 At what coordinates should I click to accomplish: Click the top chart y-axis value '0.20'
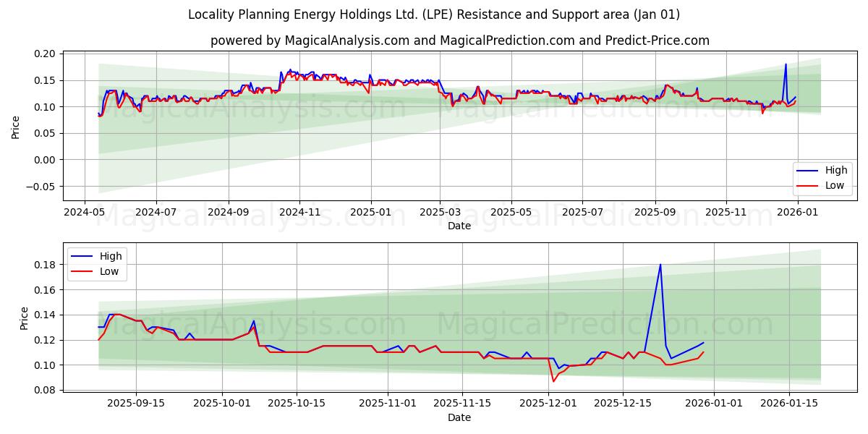pos(45,54)
